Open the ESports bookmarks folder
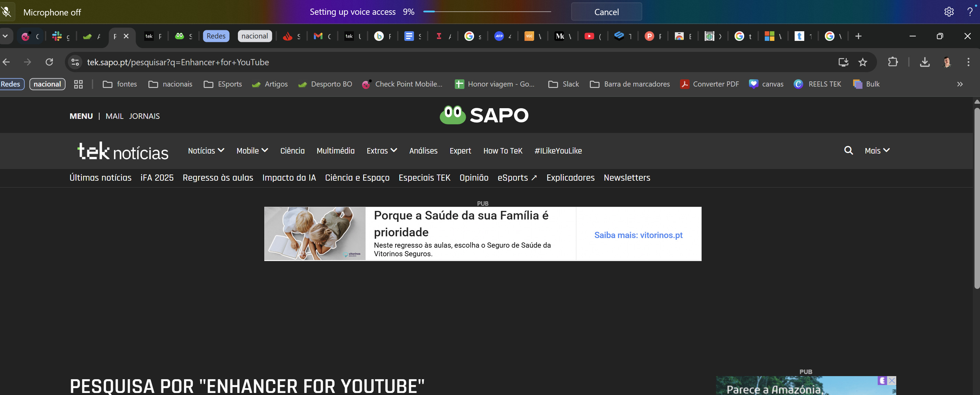 coord(223,84)
